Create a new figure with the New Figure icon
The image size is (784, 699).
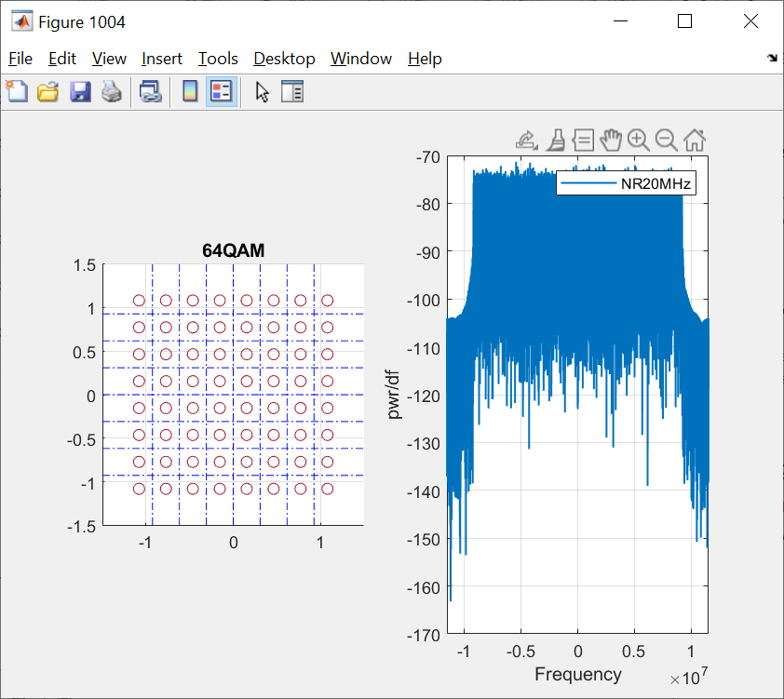pos(17,91)
